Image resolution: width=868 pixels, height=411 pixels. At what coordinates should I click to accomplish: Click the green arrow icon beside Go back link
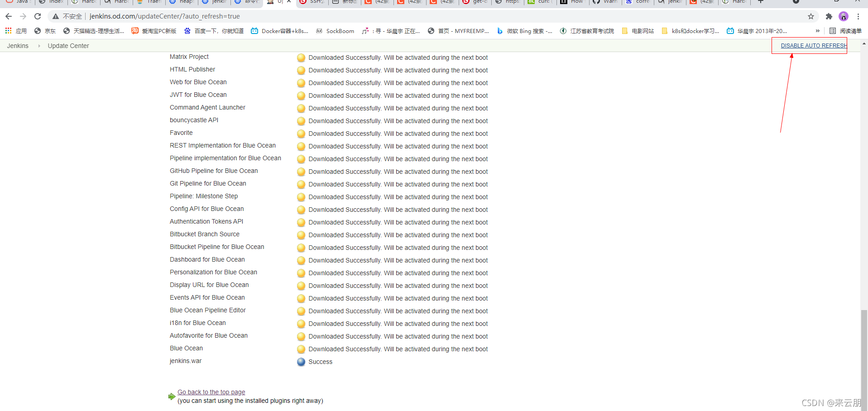tap(172, 397)
